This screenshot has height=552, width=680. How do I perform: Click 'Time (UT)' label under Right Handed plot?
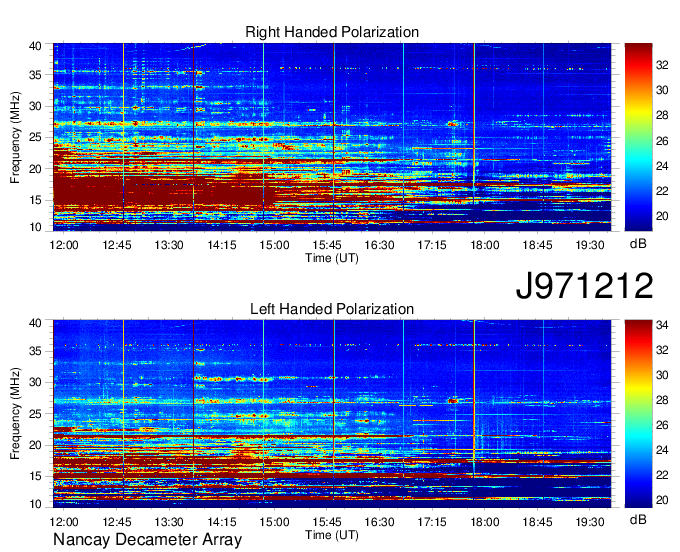[x=332, y=258]
